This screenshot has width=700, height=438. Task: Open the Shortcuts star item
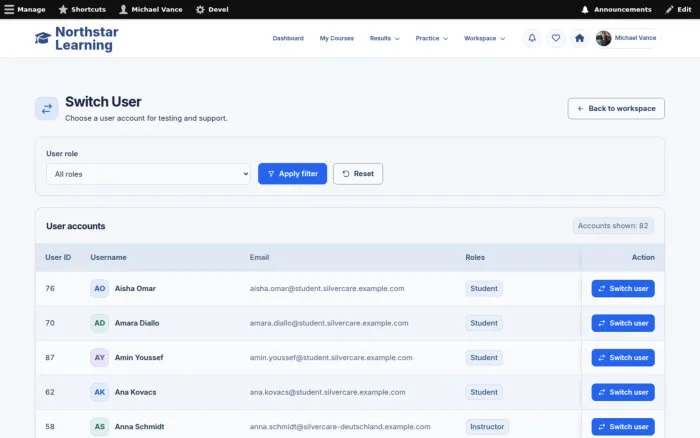(x=82, y=9)
